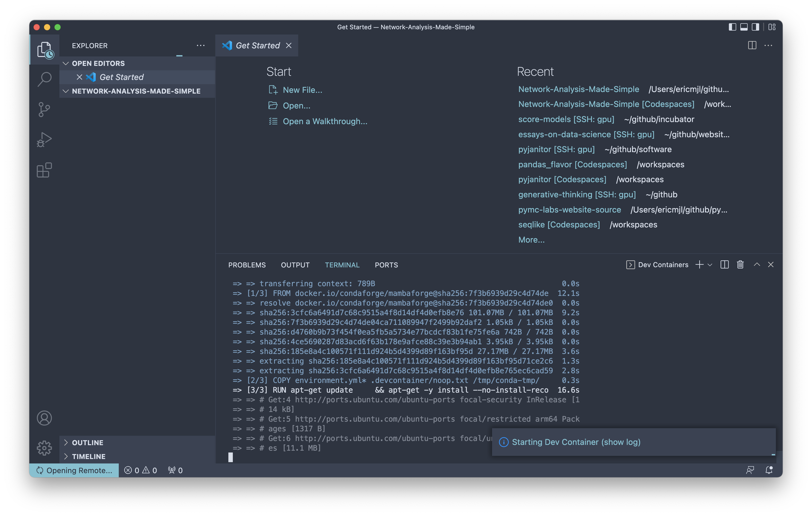Click the Search icon in sidebar
The image size is (812, 516).
(x=45, y=79)
